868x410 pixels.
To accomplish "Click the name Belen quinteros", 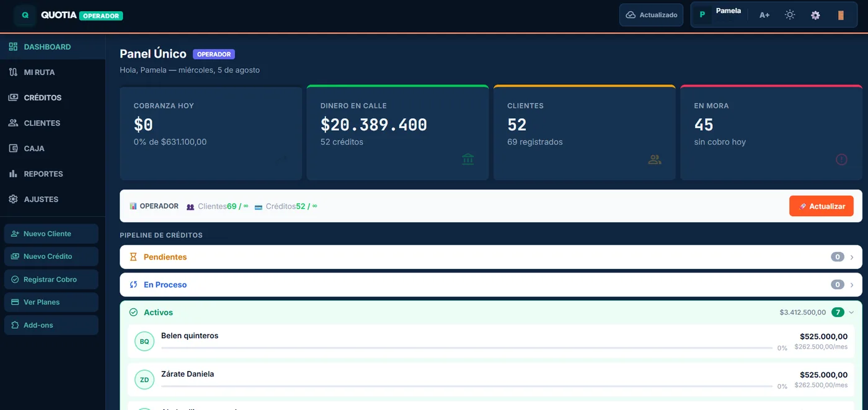I will [190, 336].
